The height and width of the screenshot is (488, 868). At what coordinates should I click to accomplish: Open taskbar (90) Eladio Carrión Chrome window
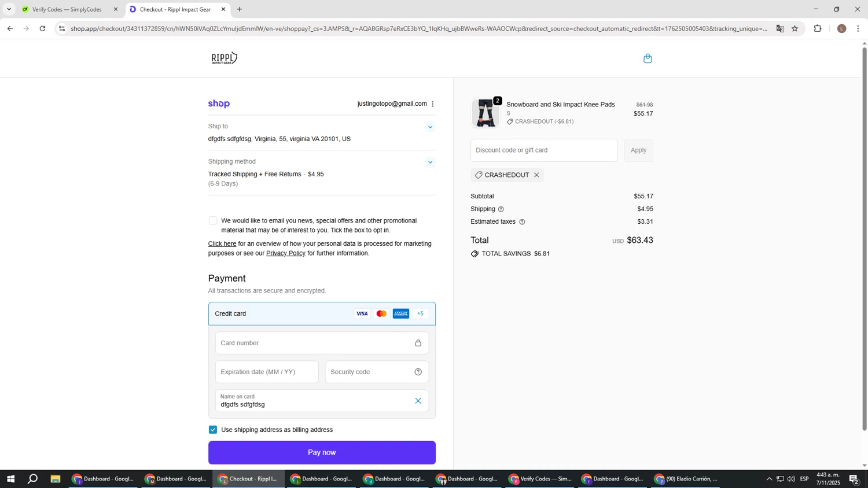tap(686, 479)
